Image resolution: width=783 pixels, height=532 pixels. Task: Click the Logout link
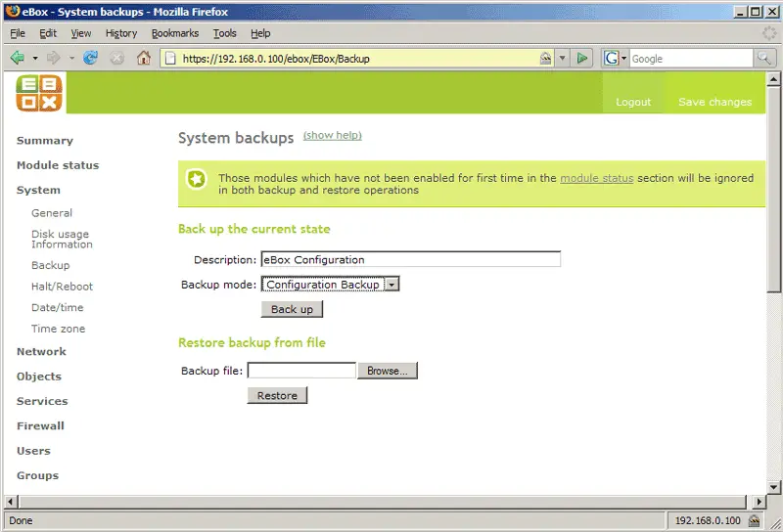633,102
